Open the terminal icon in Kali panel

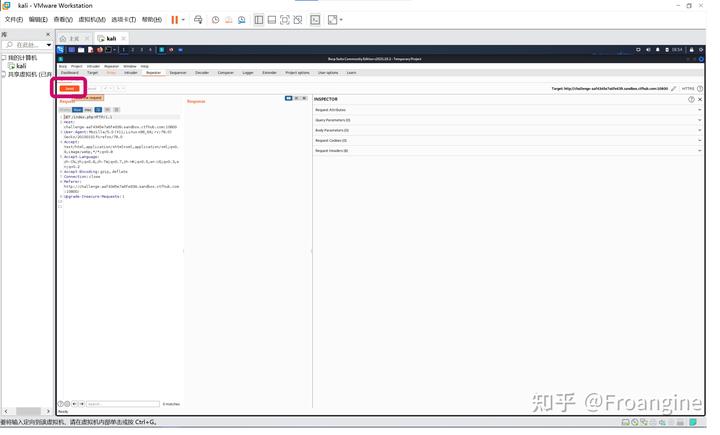pos(108,50)
